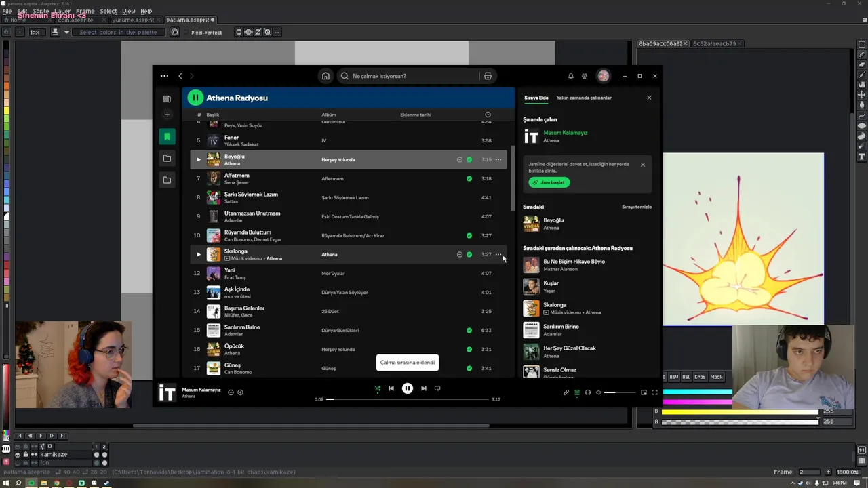Open more options for the Skalonga row

[498, 254]
